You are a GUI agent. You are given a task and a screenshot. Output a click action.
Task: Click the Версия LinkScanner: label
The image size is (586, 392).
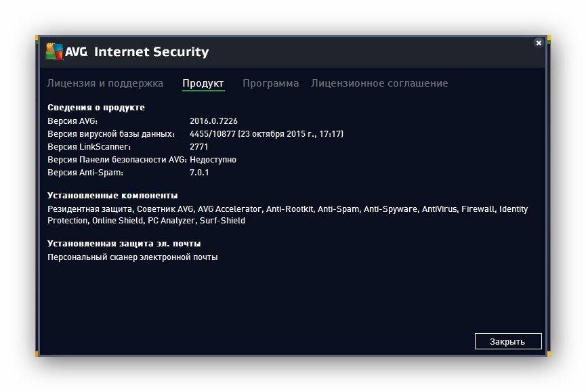(x=89, y=147)
